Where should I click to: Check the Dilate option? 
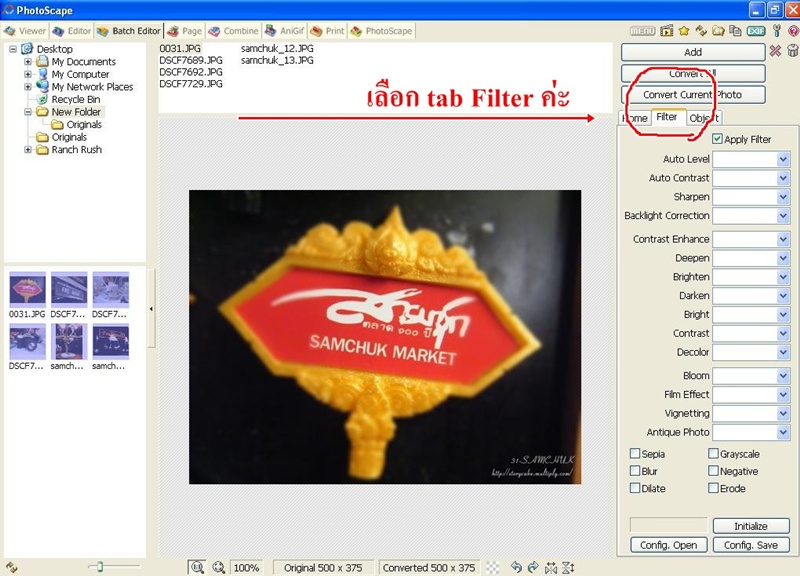635,488
